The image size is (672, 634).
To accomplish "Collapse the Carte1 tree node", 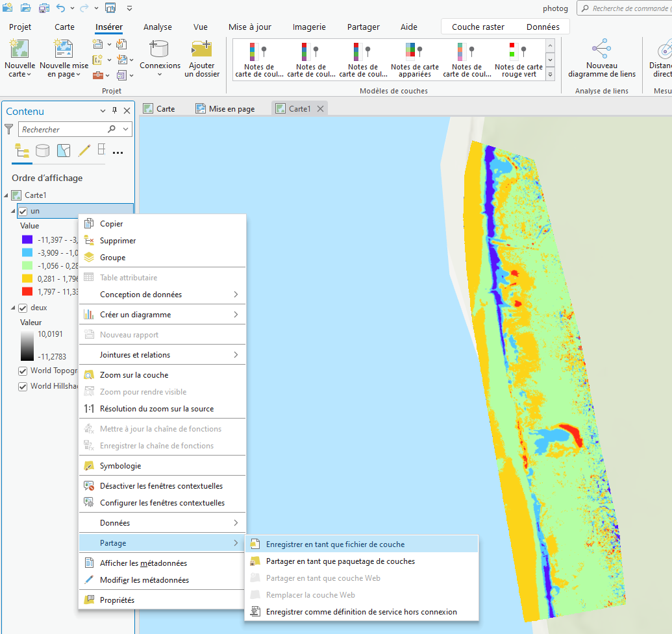I will [x=6, y=195].
